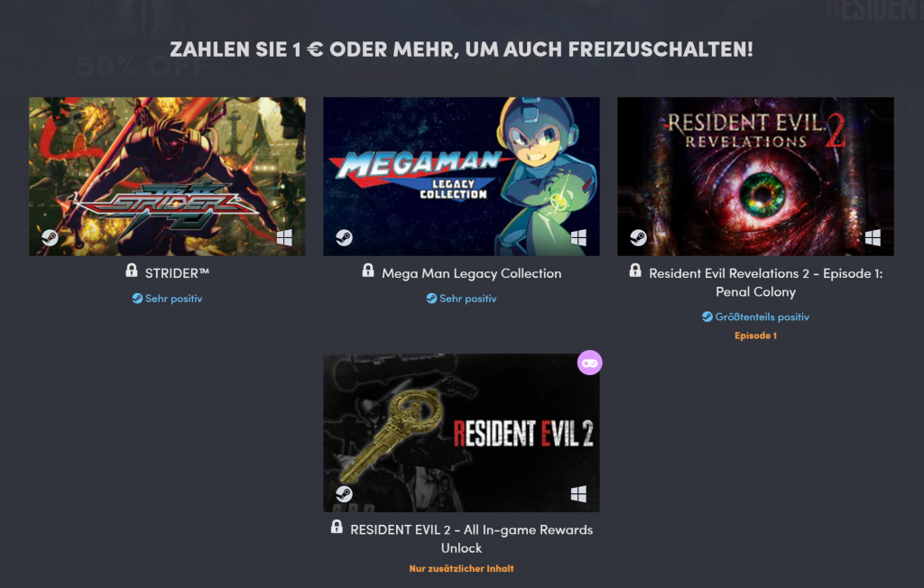Click the purple gamepad badge on Resident Evil 2
924x588 pixels.
pos(589,363)
